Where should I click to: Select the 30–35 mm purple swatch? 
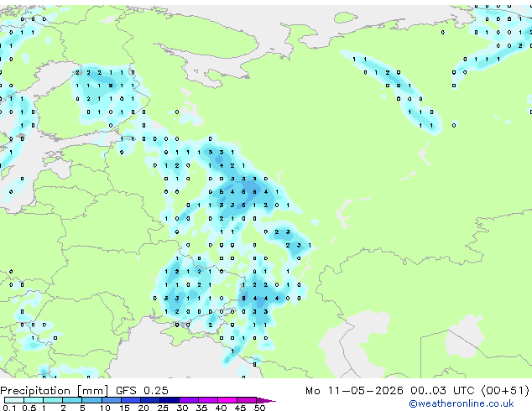[x=189, y=400]
